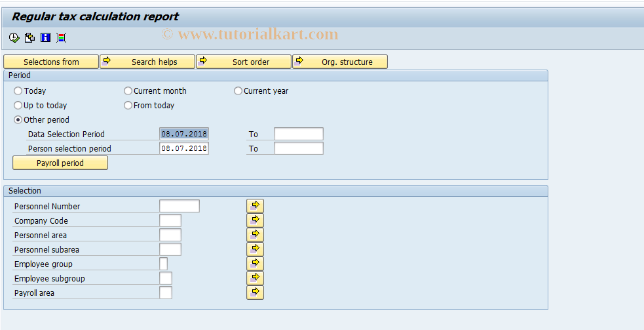Image resolution: width=644 pixels, height=330 pixels.
Task: Choose the Up to today option
Action: click(18, 106)
